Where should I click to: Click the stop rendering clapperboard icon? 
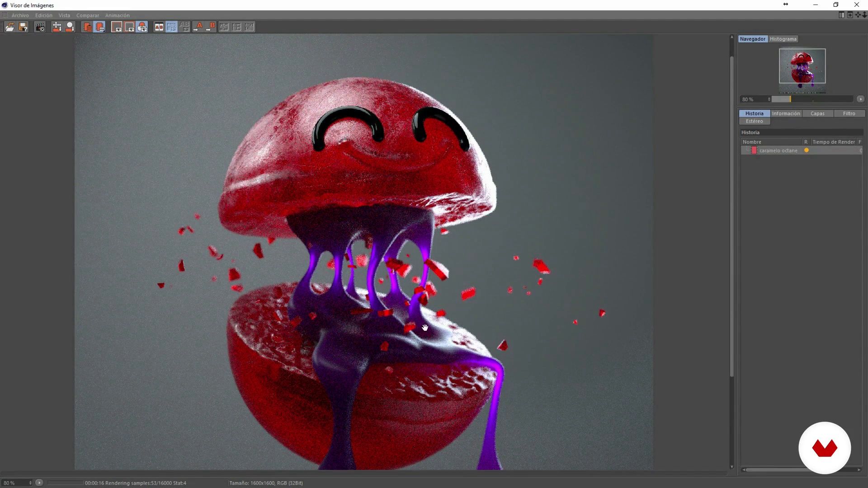40,27
